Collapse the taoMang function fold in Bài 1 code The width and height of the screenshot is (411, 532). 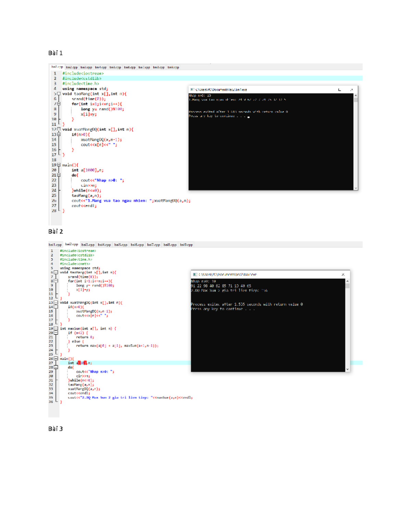pos(59,94)
